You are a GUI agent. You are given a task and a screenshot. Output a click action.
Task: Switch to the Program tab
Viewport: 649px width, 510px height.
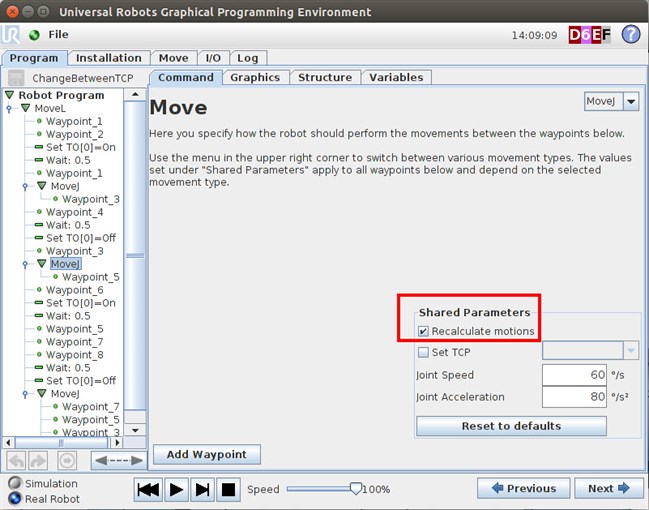point(34,58)
